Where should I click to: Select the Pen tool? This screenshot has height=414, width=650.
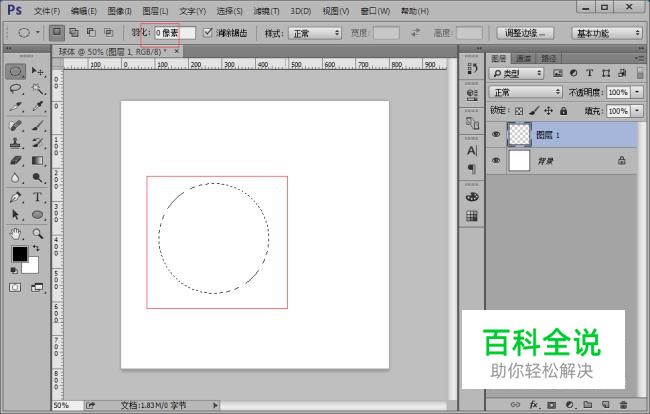[x=15, y=197]
